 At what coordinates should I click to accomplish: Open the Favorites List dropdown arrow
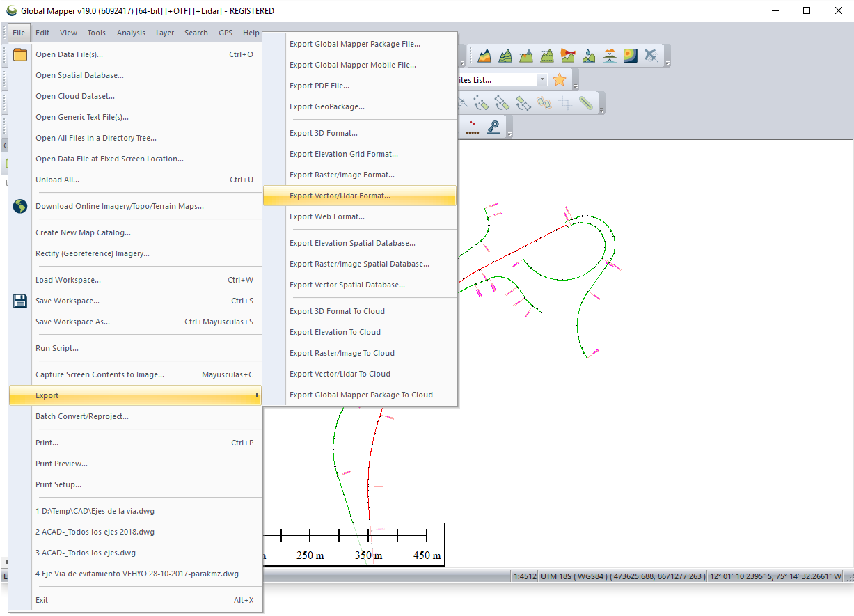(542, 79)
